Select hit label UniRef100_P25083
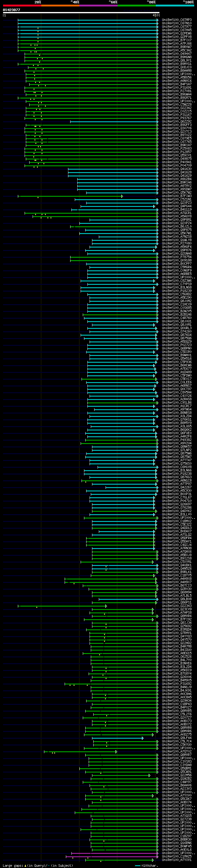Screen dimensions: 197x868 pyautogui.click(x=176, y=149)
